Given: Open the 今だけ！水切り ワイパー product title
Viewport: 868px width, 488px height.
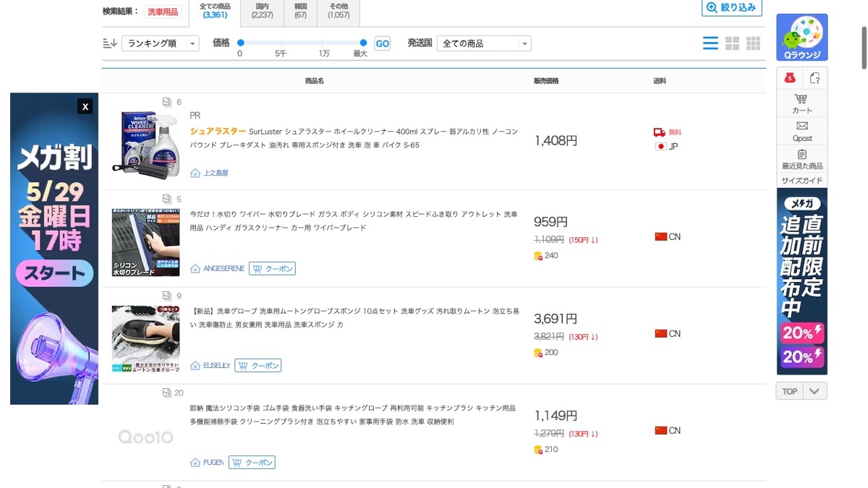Looking at the screenshot, I should click(354, 221).
